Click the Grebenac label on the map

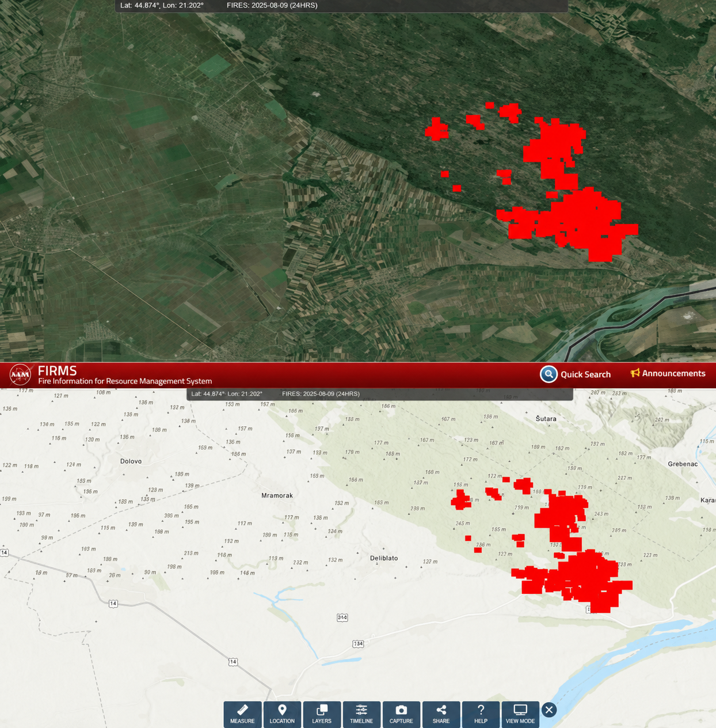683,464
